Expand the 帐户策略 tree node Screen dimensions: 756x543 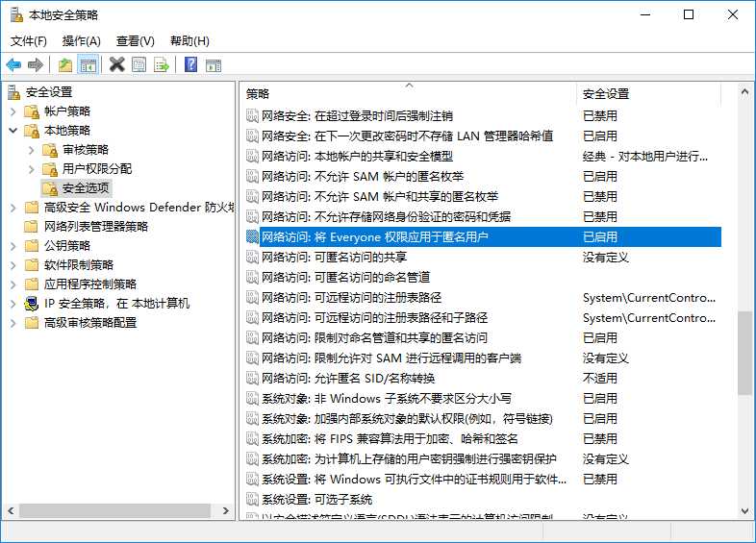[x=13, y=111]
